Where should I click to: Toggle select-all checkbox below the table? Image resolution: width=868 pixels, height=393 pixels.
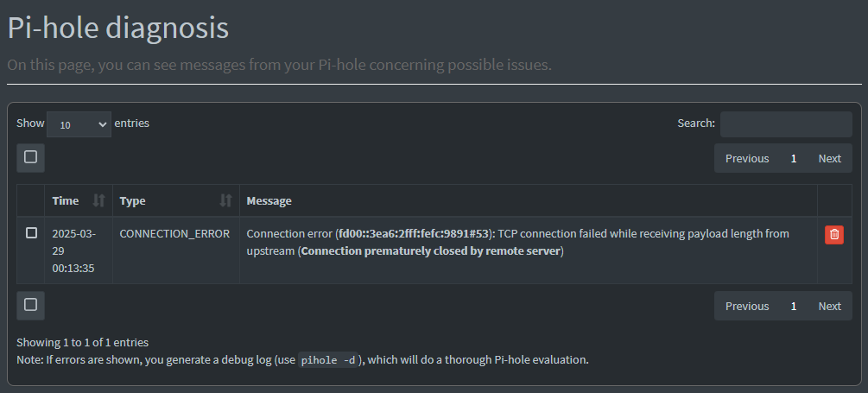[x=31, y=305]
